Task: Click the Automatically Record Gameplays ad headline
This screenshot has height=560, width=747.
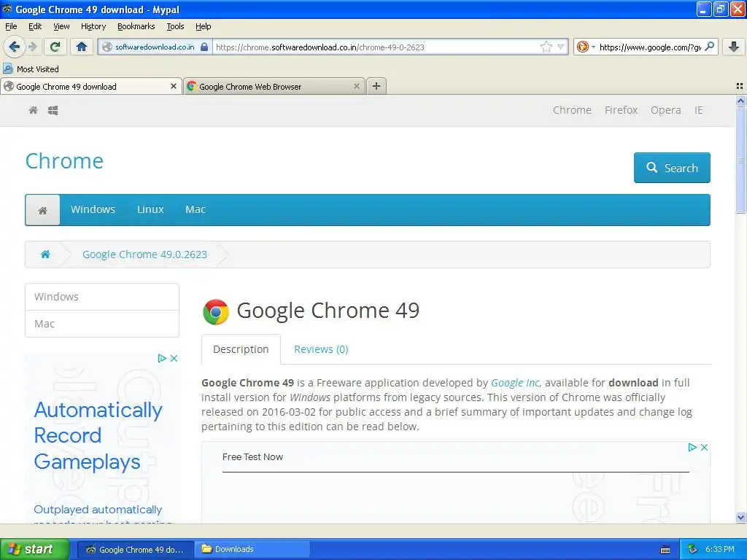Action: pos(98,436)
